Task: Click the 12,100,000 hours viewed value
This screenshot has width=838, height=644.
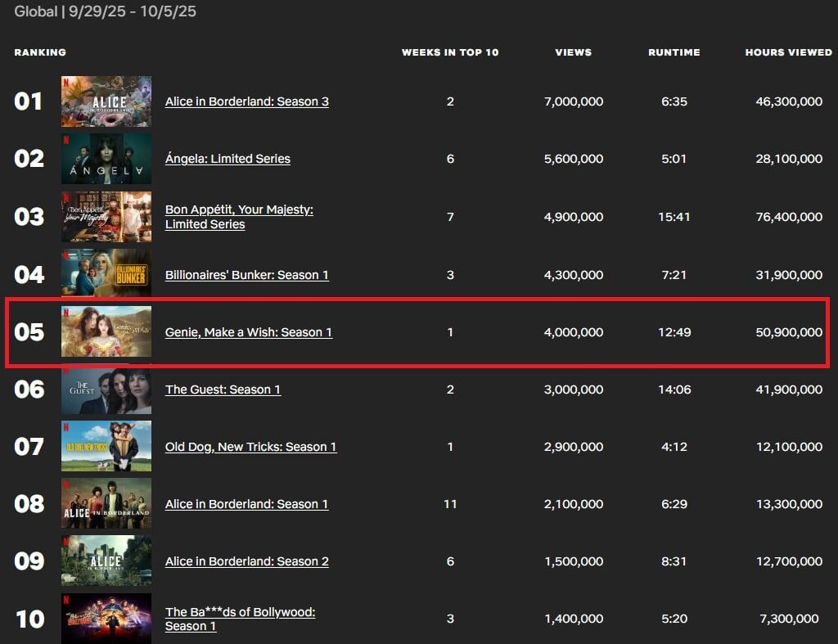Action: click(x=789, y=447)
